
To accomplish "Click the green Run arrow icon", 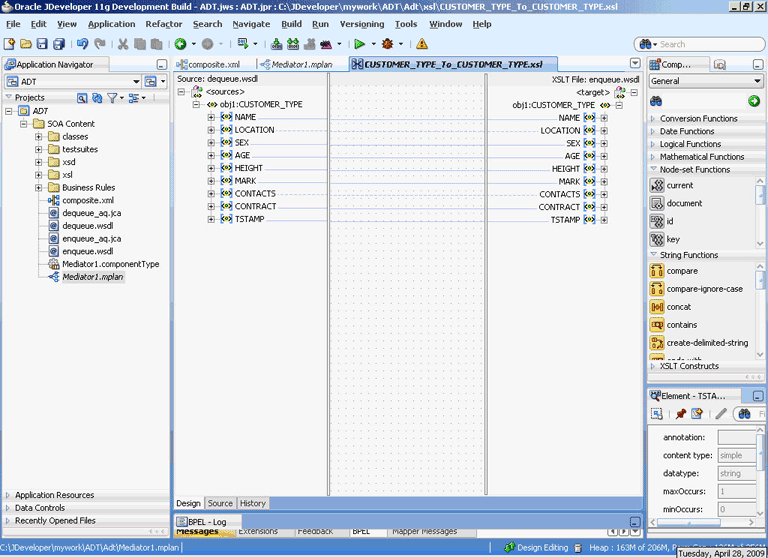I will coord(358,44).
